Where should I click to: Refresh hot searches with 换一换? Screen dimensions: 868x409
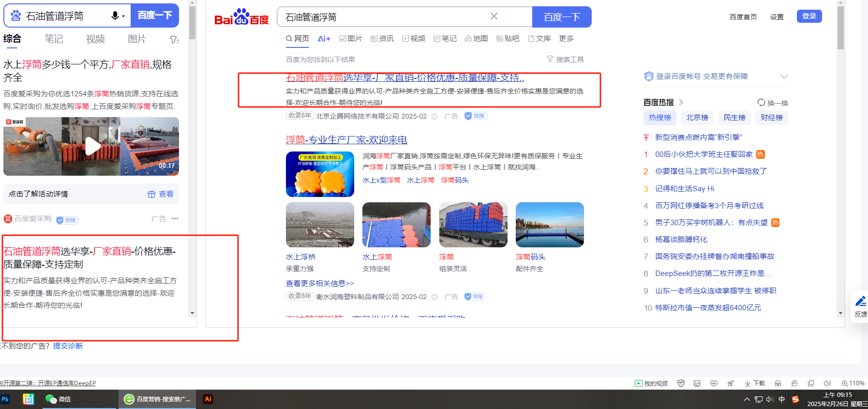(773, 103)
